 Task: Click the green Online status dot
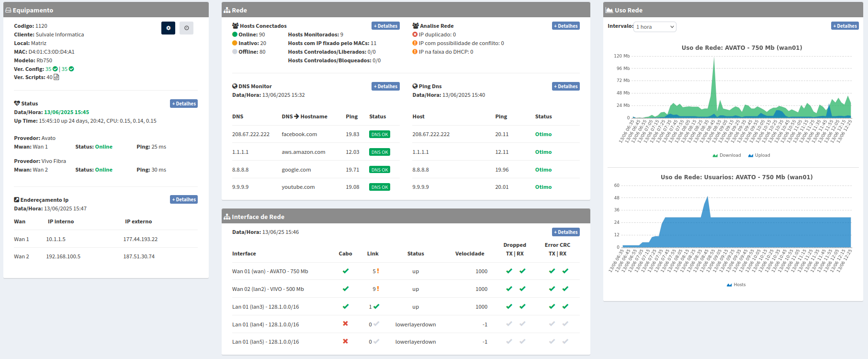click(235, 35)
